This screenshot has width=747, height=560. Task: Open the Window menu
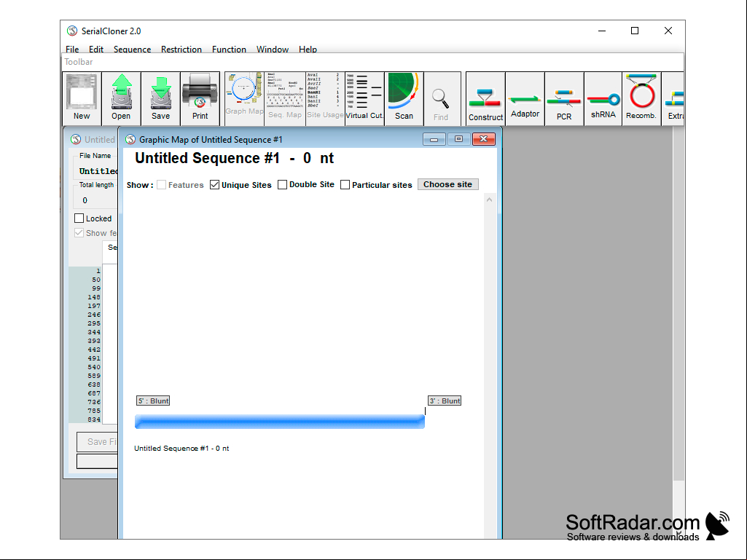coord(273,49)
